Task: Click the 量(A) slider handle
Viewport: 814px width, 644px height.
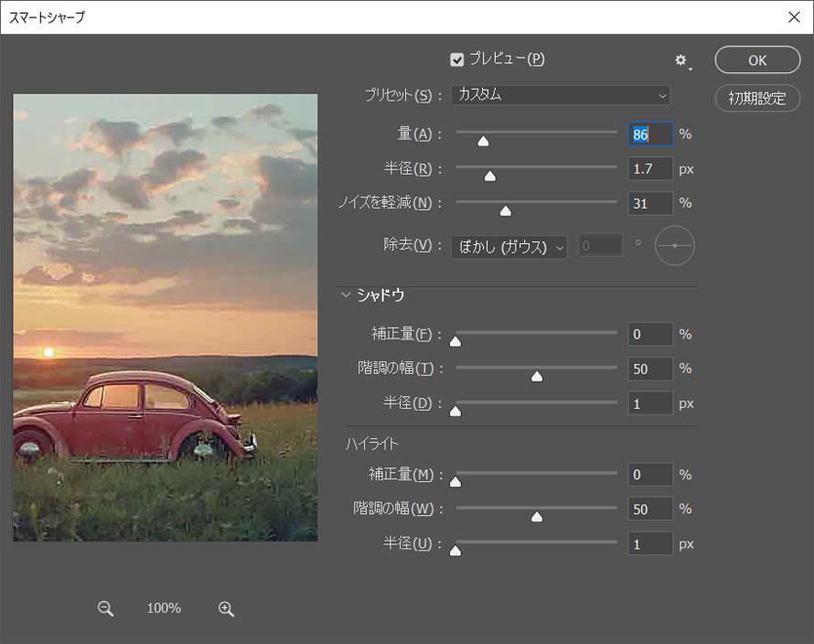Action: click(x=483, y=141)
